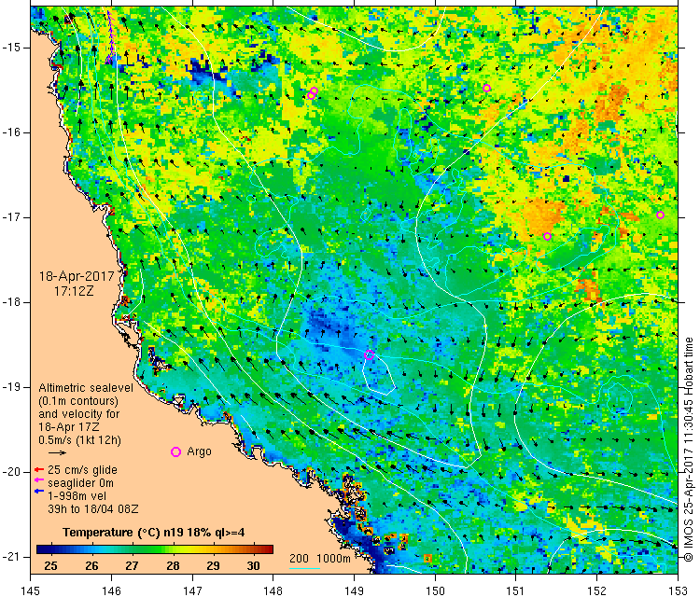Click the temperature color bar
The image size is (700, 597).
click(x=154, y=549)
